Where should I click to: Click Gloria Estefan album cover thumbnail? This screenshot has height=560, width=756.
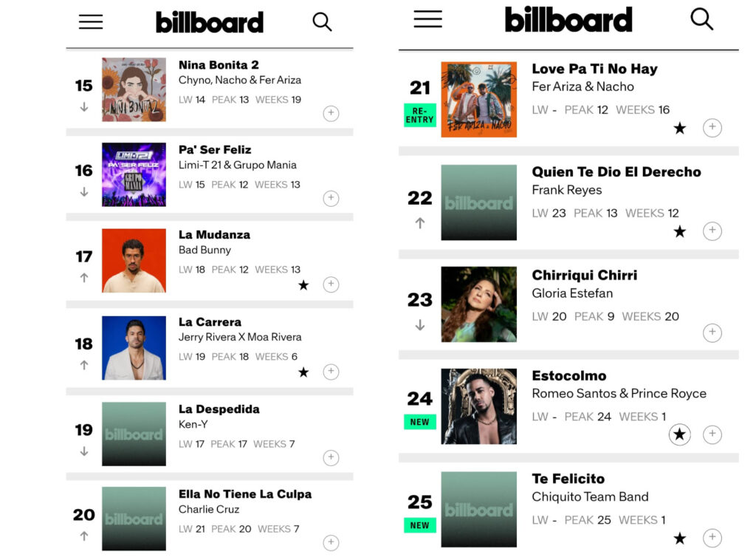[478, 304]
